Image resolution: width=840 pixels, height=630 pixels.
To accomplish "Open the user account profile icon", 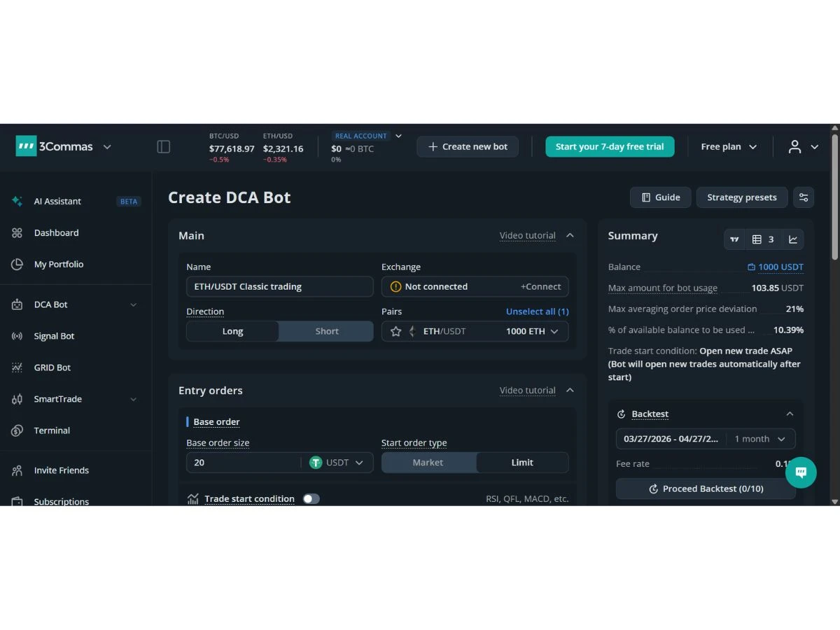I will pyautogui.click(x=794, y=146).
